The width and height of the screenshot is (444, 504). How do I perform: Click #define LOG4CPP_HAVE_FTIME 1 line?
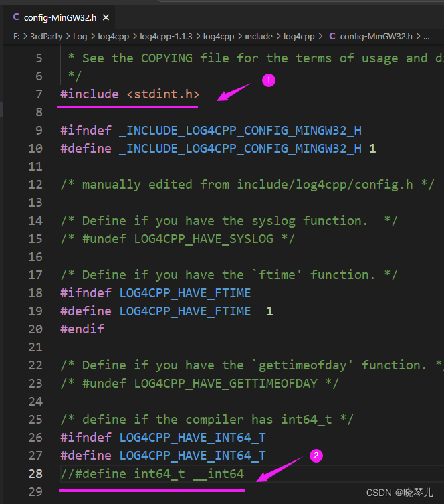pyautogui.click(x=166, y=311)
